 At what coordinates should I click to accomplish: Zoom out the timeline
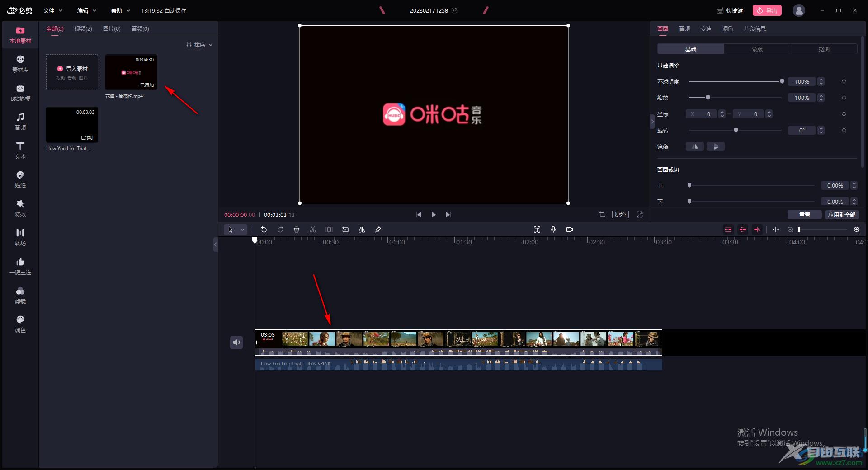point(790,230)
